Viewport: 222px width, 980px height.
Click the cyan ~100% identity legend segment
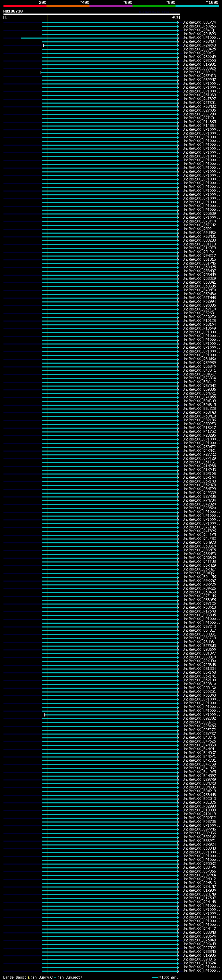(197, 6)
